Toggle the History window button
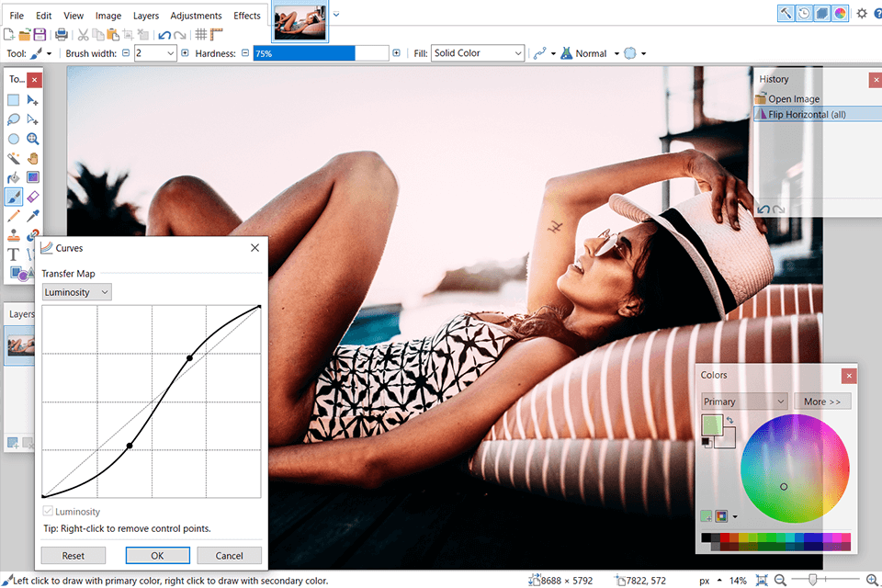The width and height of the screenshot is (882, 588). [804, 13]
